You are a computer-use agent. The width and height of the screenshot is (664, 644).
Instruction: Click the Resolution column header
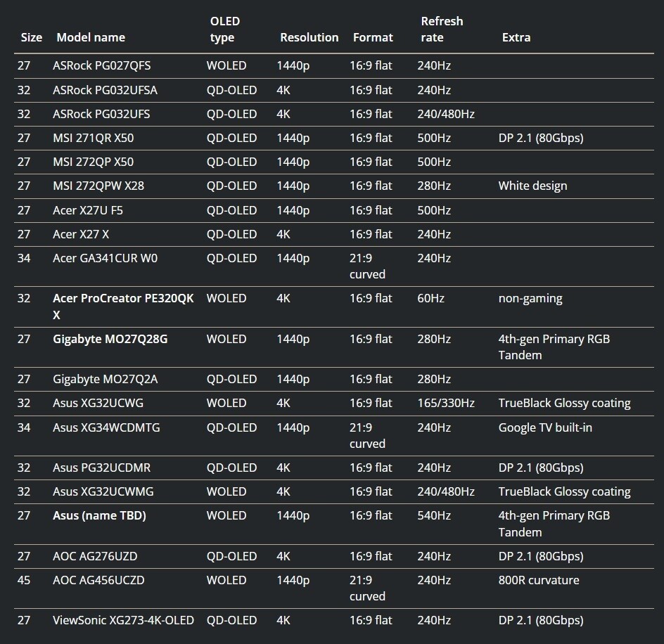(x=309, y=37)
